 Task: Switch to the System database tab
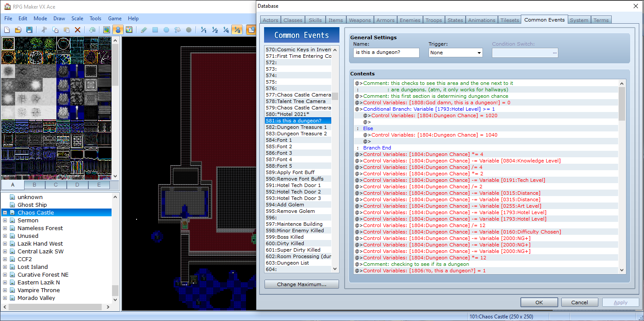coord(579,20)
